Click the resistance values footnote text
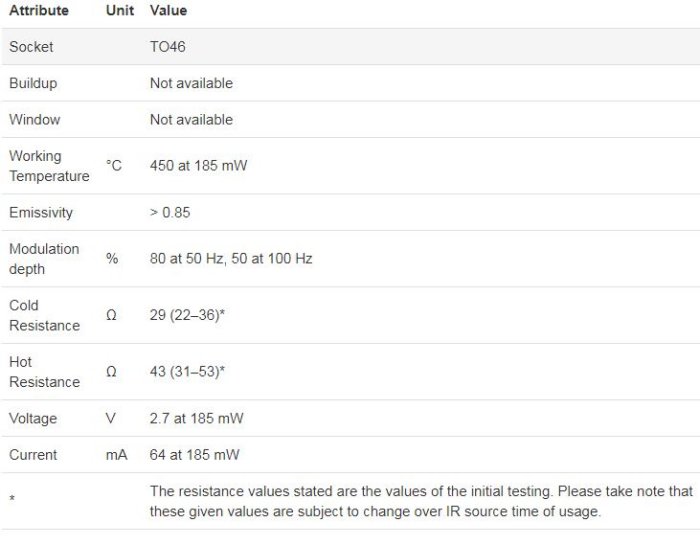 point(420,501)
